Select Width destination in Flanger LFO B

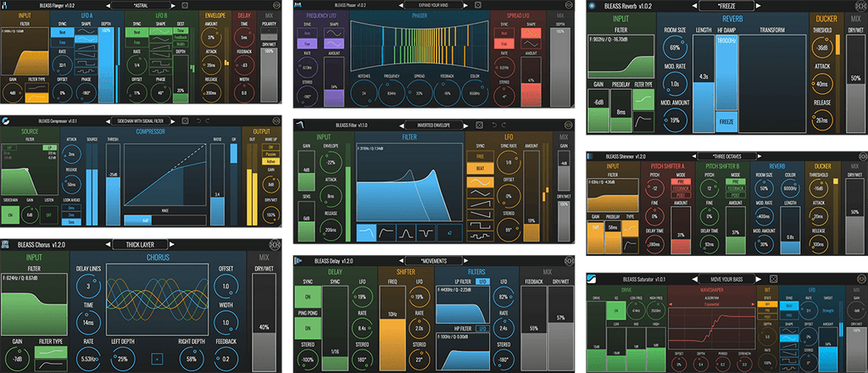(x=181, y=44)
